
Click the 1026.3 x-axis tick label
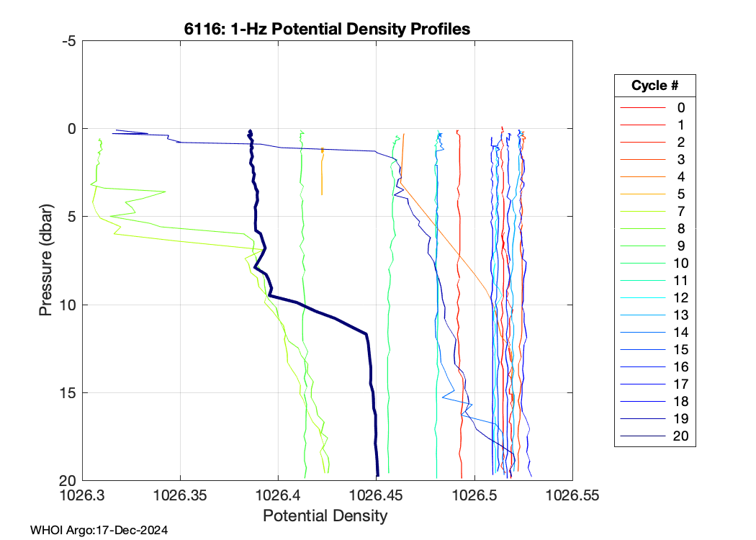click(x=83, y=496)
